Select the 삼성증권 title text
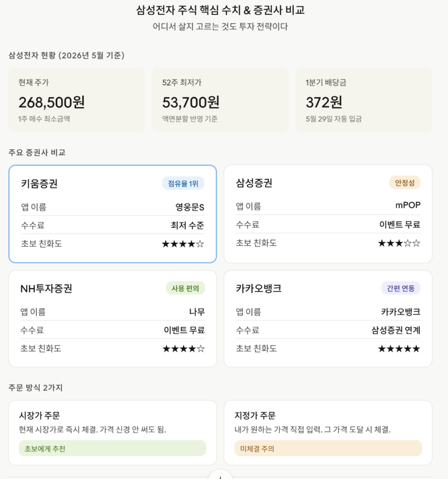The width and height of the screenshot is (448, 479). [x=254, y=183]
